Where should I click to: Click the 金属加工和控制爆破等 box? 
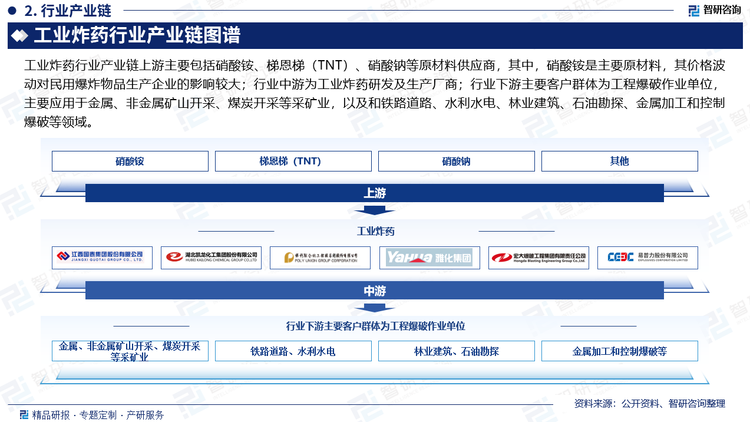click(x=619, y=351)
